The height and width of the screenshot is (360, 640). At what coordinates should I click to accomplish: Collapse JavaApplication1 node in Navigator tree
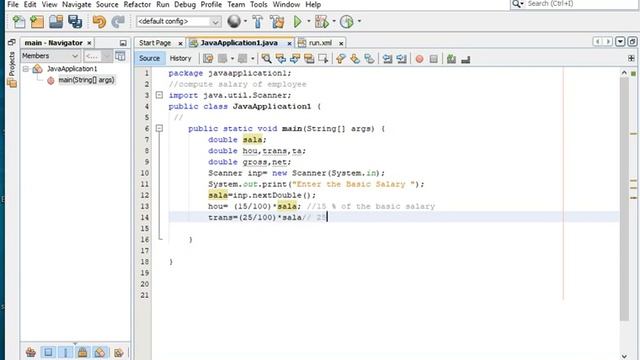coord(26,69)
